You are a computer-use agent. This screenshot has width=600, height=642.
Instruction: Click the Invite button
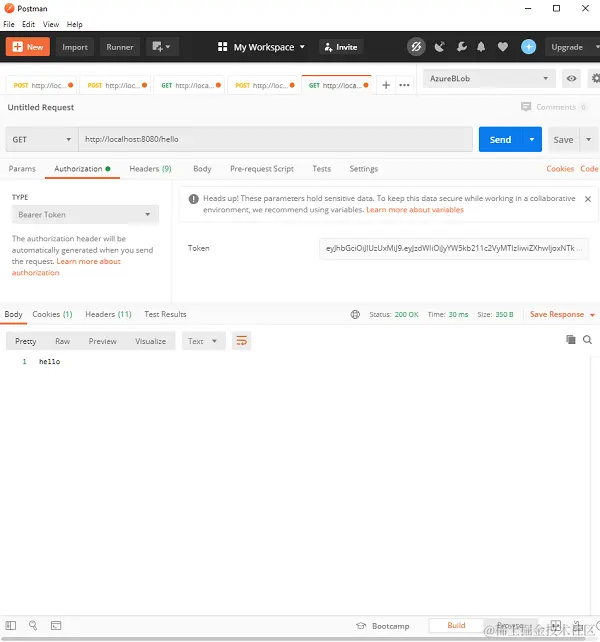click(x=341, y=47)
